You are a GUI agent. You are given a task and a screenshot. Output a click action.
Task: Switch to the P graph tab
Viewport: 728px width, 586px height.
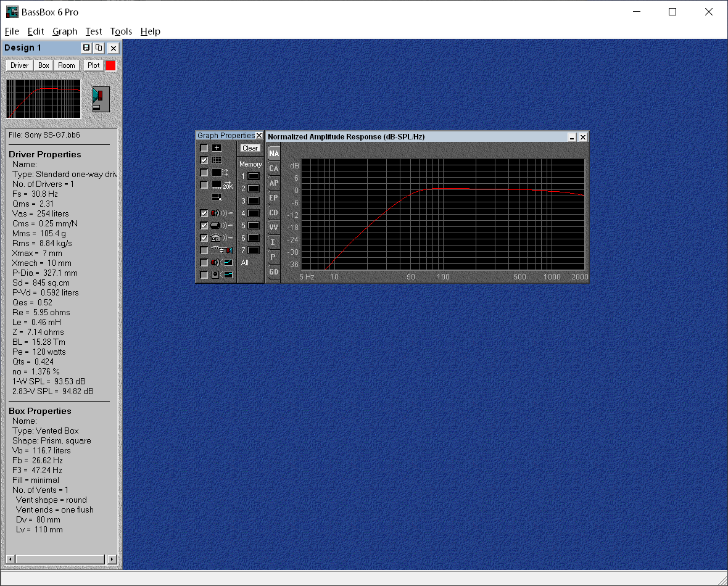point(273,257)
